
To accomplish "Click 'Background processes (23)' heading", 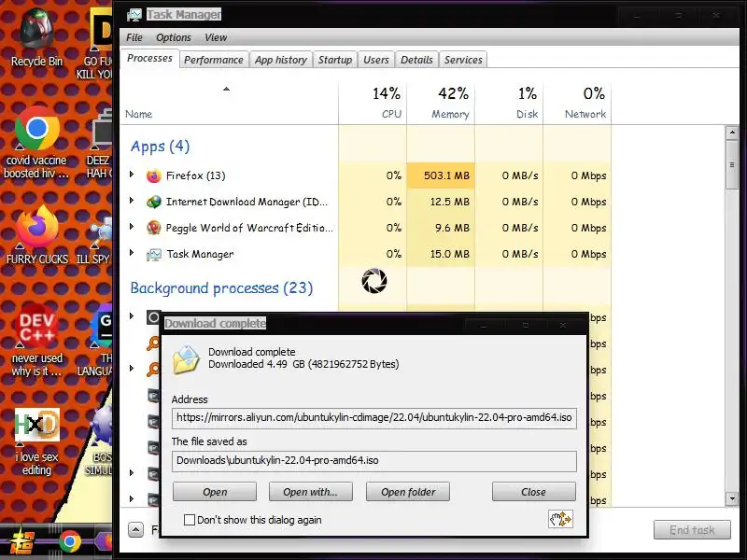I will 221,288.
